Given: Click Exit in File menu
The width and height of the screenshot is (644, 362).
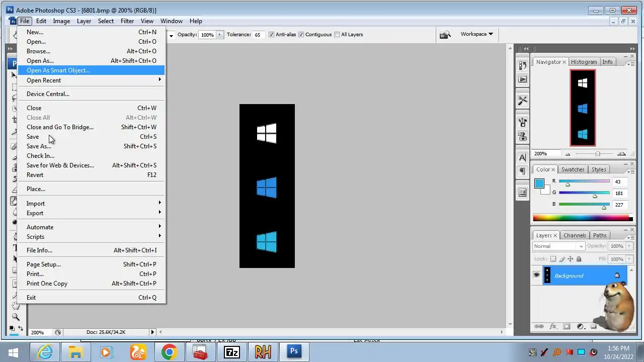Looking at the screenshot, I should (x=91, y=298).
